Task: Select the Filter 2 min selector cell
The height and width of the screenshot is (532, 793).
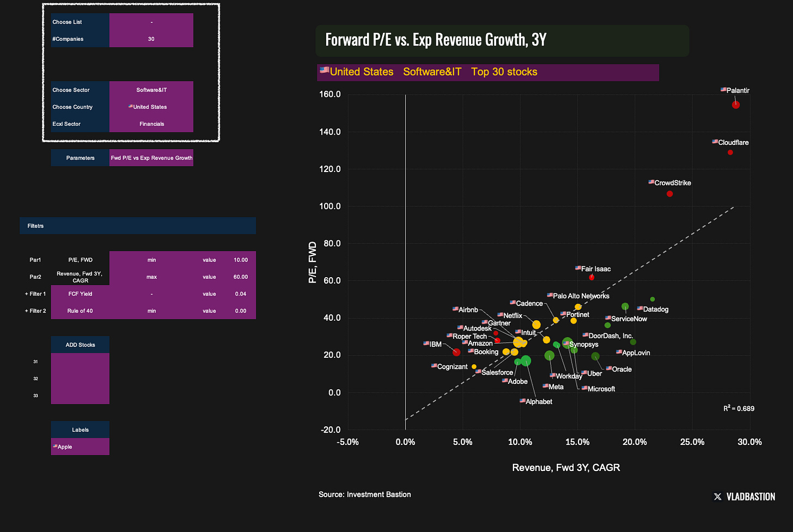Action: point(151,311)
